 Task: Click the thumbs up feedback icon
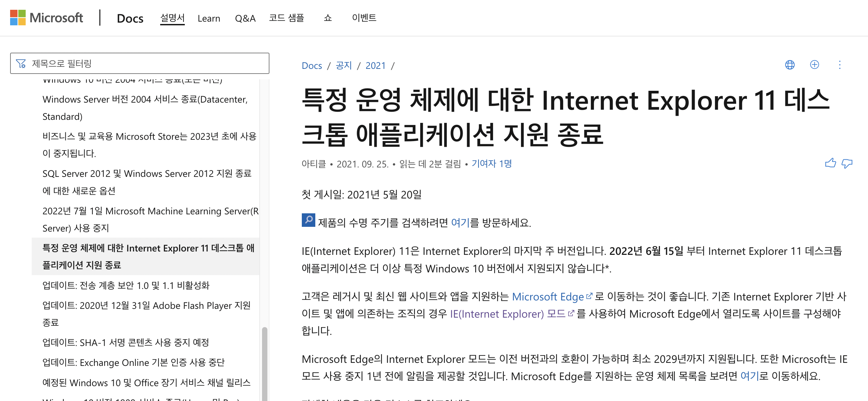tap(831, 163)
